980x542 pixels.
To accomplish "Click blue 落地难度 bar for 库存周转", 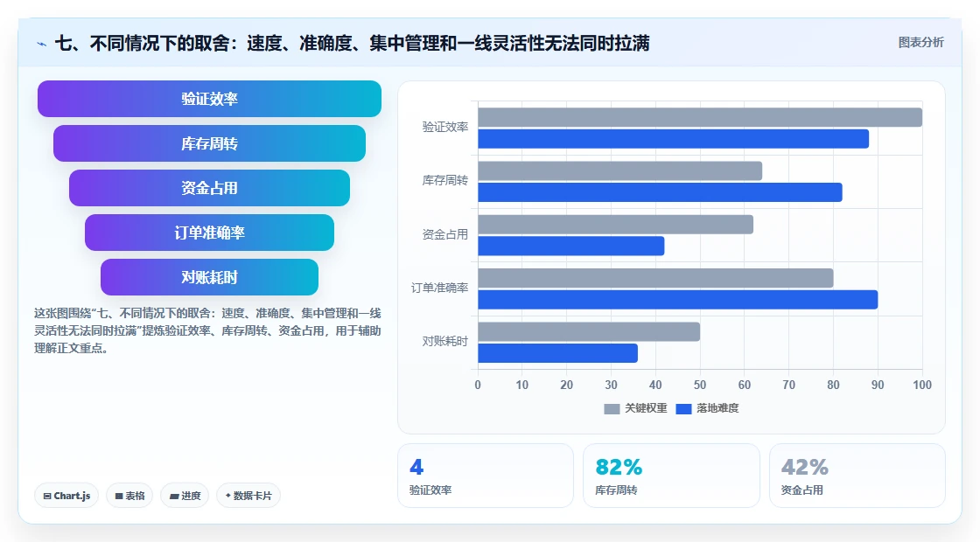I will [x=660, y=192].
